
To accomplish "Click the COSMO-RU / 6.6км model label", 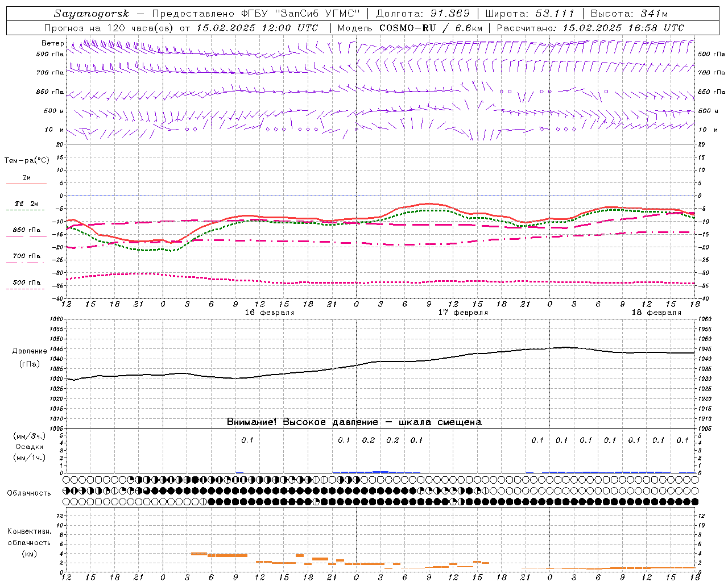I will pyautogui.click(x=431, y=28).
